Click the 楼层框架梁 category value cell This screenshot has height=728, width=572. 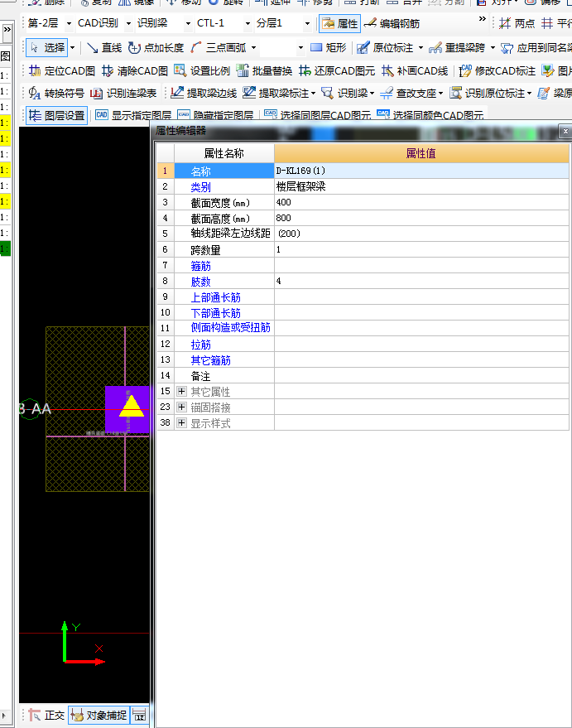pyautogui.click(x=421, y=186)
